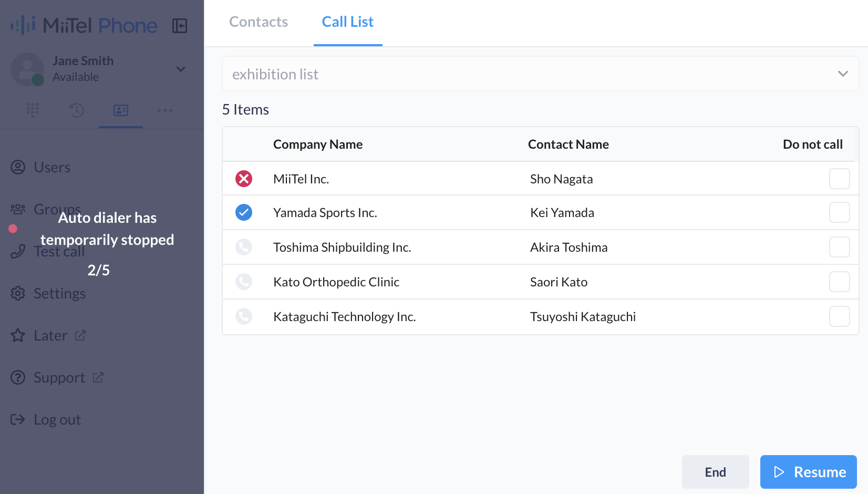Select the Kato Orthopedic Clinic row

[541, 282]
